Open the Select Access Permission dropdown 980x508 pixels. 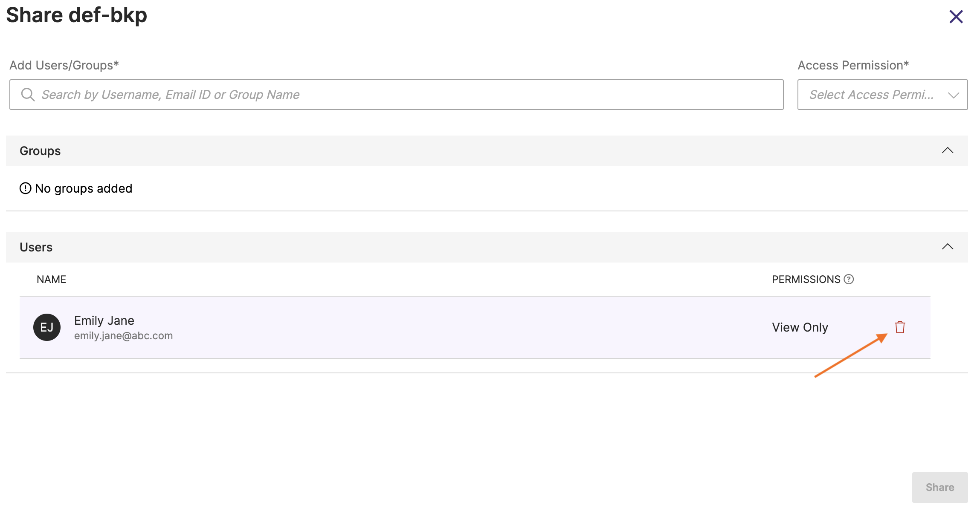[x=882, y=95]
